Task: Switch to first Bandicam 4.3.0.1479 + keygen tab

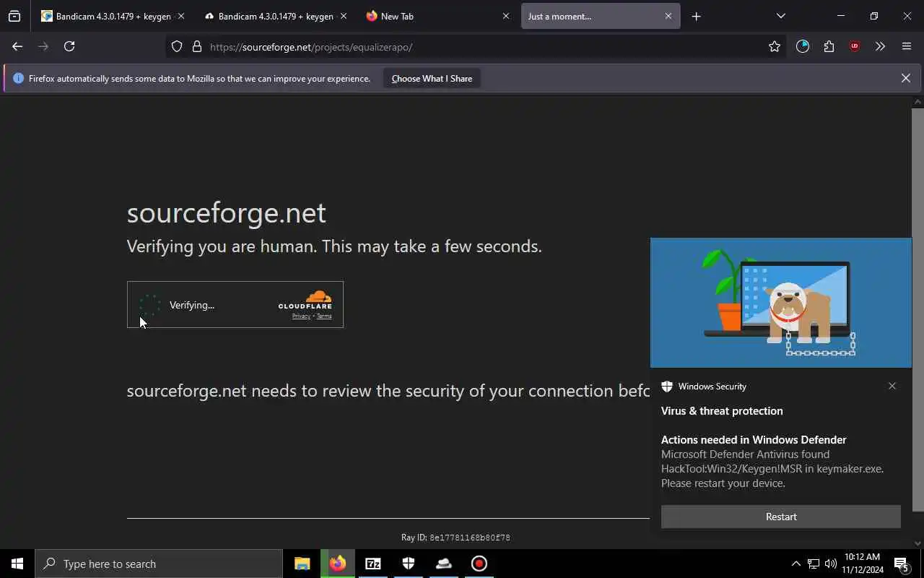Action: click(x=113, y=16)
